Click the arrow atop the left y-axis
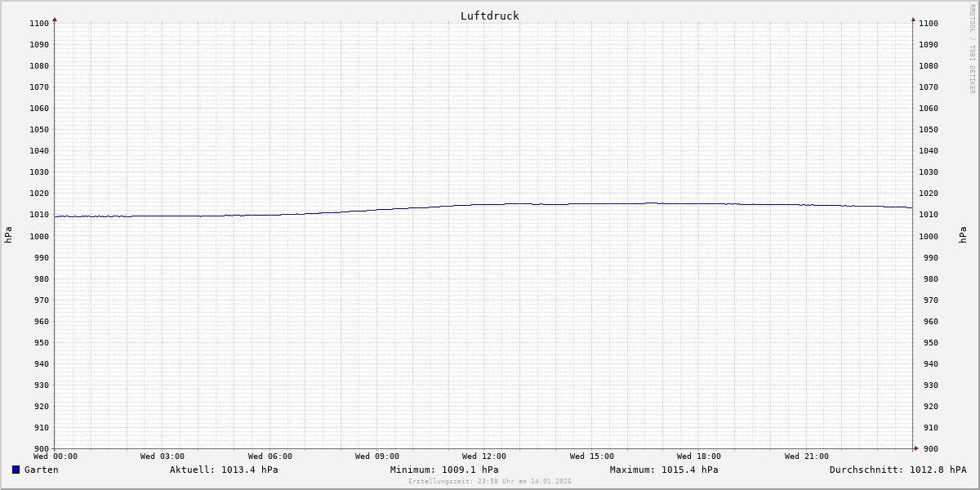Viewport: 980px width, 490px height. click(55, 19)
